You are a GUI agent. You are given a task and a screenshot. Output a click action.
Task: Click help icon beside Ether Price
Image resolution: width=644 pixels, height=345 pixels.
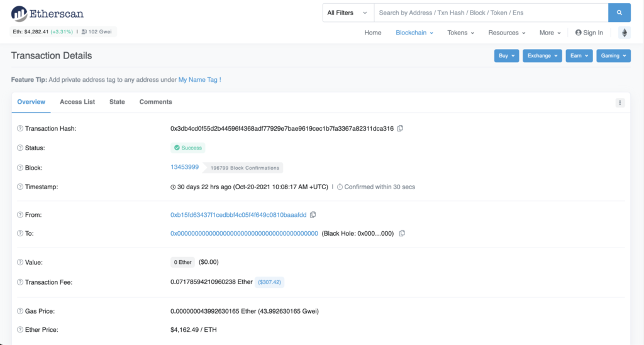click(19, 329)
